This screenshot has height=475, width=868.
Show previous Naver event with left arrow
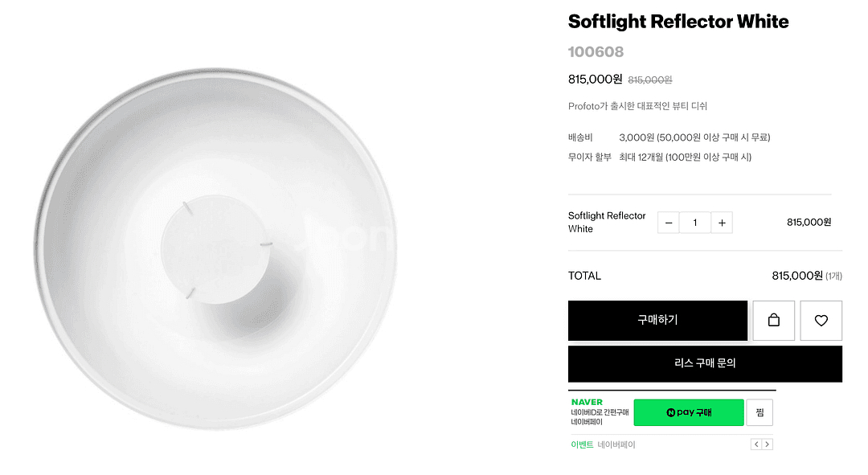click(756, 444)
